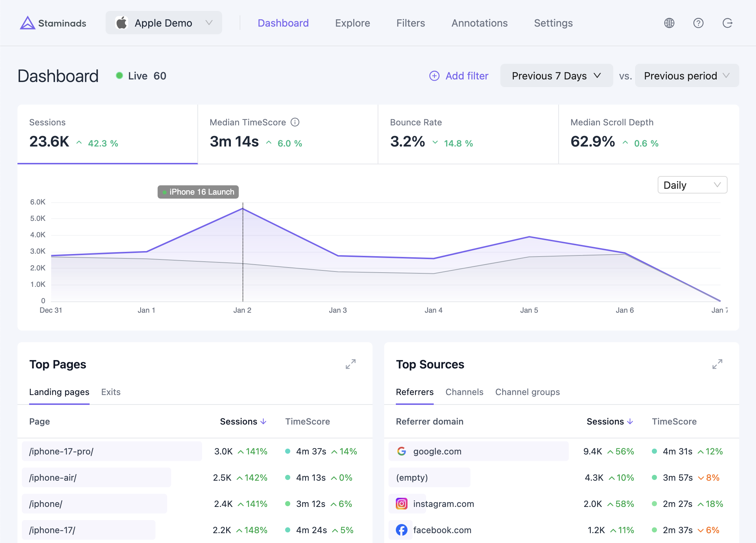Image resolution: width=756 pixels, height=543 pixels.
Task: Expand the Top Sources panel fullscreen
Action: click(x=717, y=364)
